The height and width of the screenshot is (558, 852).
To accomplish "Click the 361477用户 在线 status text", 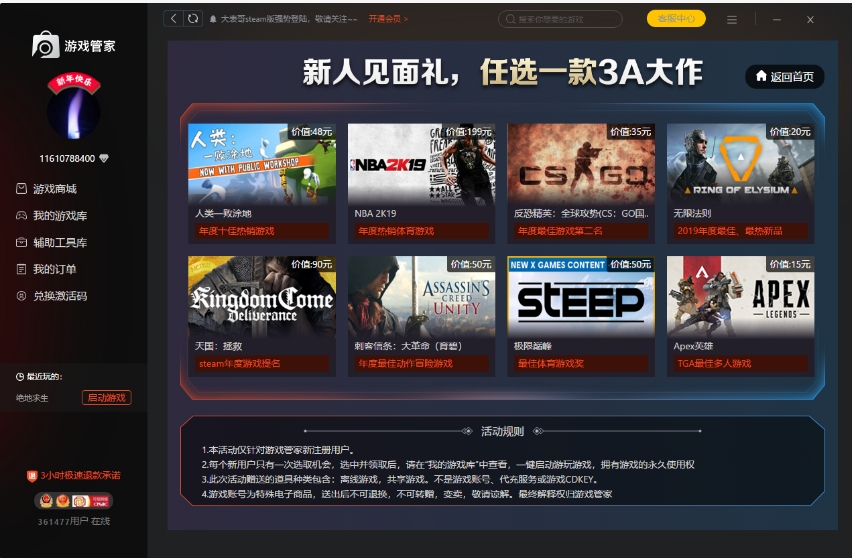I will coord(73,522).
